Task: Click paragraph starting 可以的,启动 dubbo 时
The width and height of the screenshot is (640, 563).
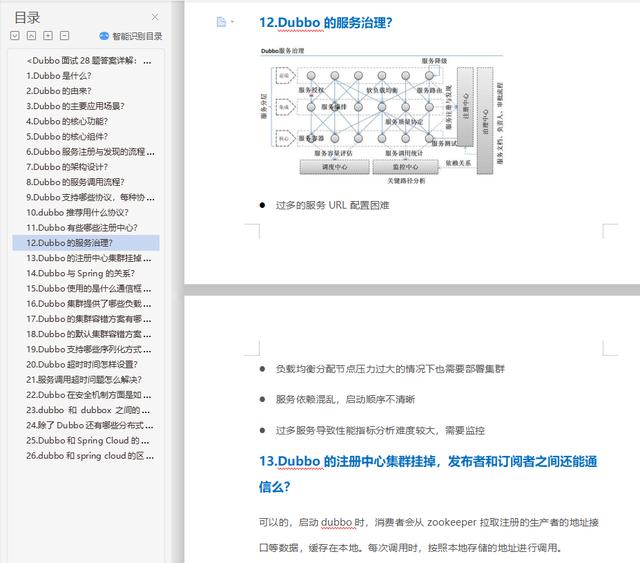Action: (429, 535)
